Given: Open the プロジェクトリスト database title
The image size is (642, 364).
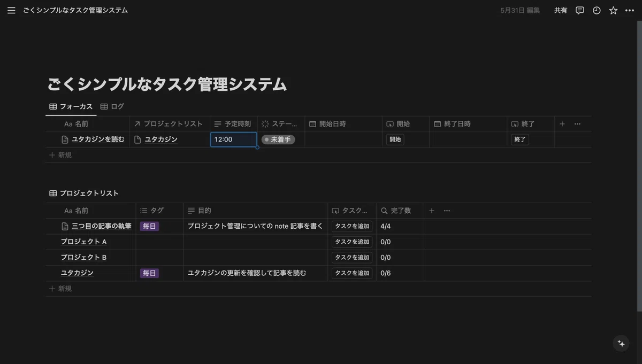Looking at the screenshot, I should click(x=89, y=193).
